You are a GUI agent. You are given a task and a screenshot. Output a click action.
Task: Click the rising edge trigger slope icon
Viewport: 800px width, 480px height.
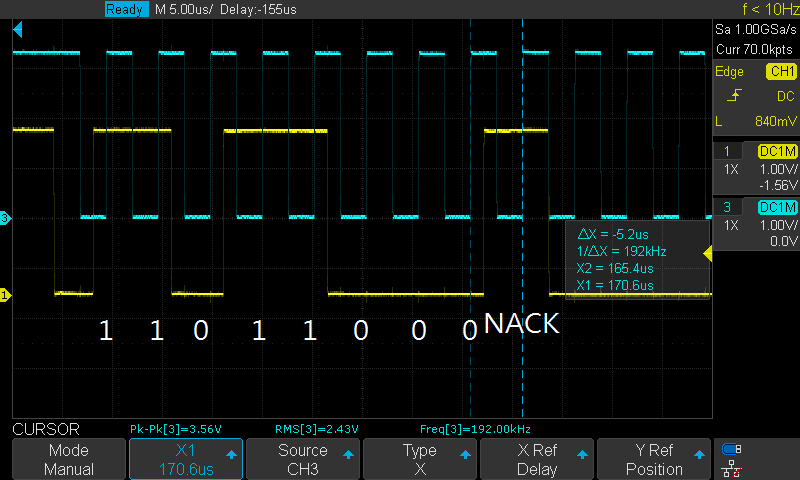(x=734, y=95)
